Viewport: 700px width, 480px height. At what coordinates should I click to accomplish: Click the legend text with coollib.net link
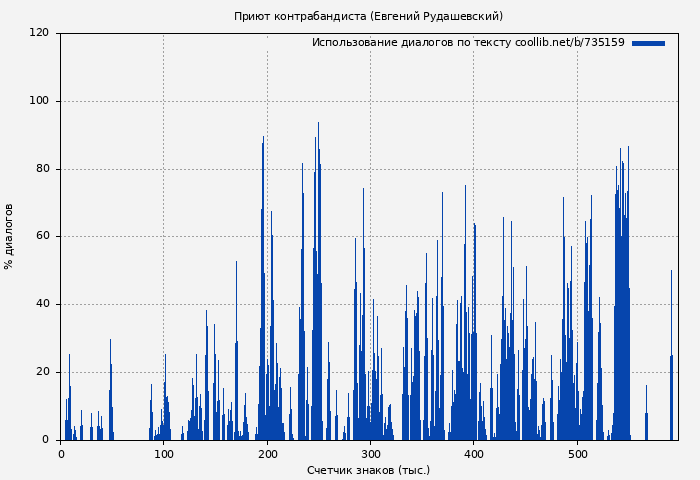pos(467,43)
